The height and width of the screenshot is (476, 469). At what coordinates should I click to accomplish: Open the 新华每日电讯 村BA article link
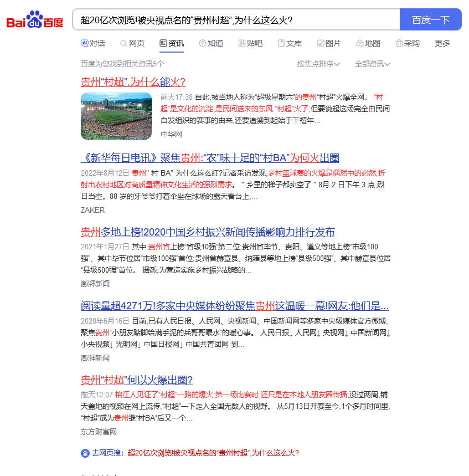pyautogui.click(x=210, y=158)
